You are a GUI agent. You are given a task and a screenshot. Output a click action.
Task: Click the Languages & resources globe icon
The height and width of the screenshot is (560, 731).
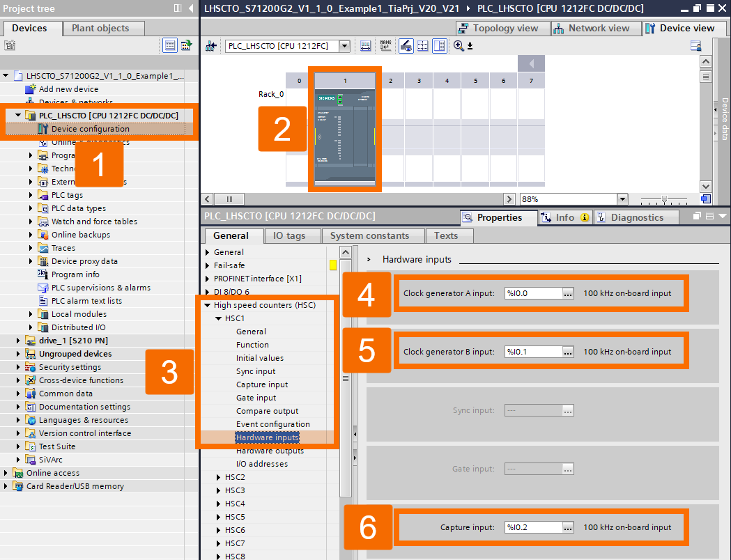pos(30,420)
